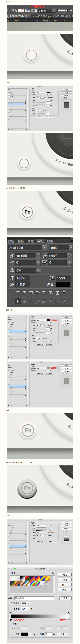Switch to the 颜色 tab
The width and height of the screenshot is (80, 644).
pos(11,241)
